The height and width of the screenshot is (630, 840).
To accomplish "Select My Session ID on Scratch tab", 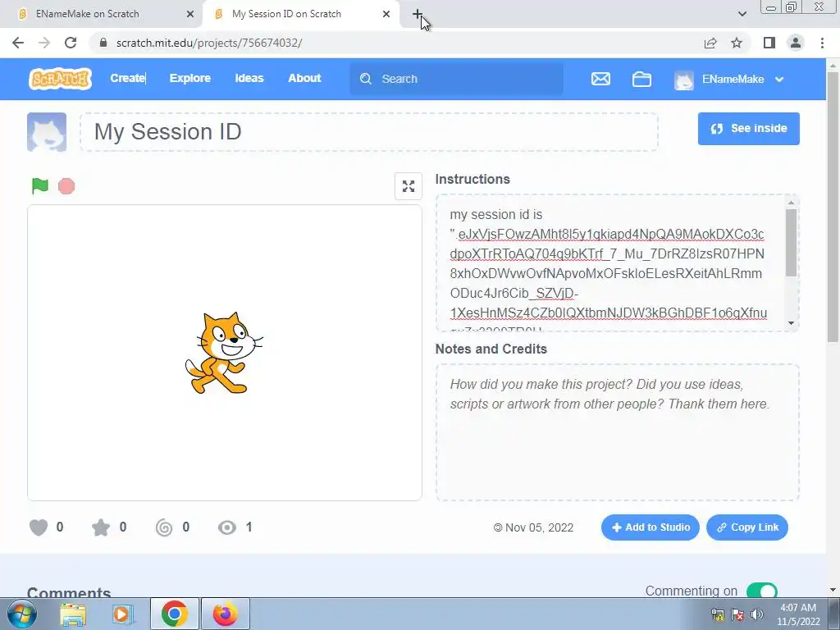I will [300, 14].
